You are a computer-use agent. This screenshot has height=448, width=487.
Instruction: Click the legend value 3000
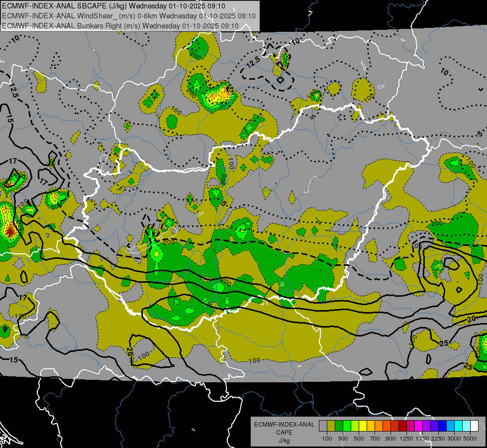tap(454, 439)
